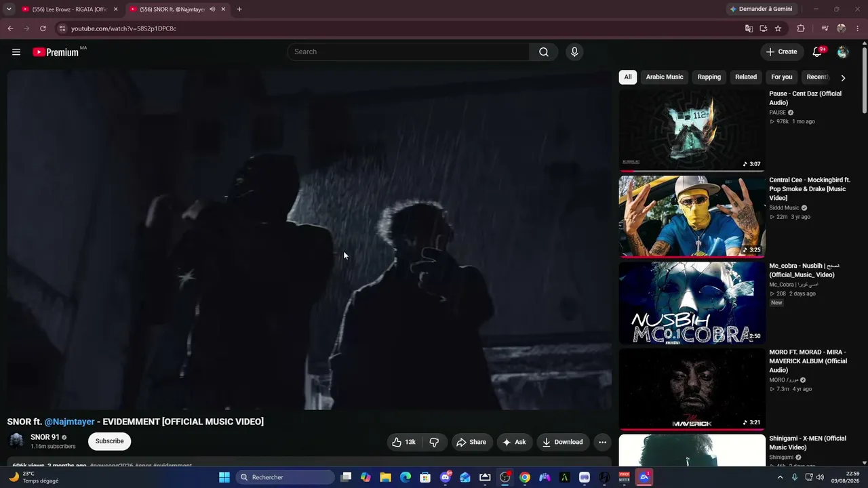Select the All filter chip
This screenshot has width=868, height=488.
click(628, 77)
